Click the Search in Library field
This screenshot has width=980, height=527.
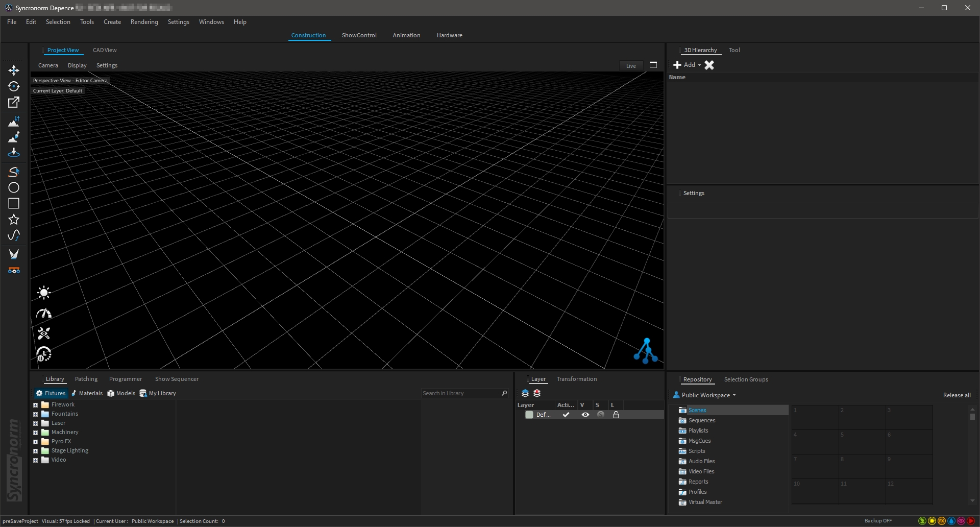[x=460, y=393]
